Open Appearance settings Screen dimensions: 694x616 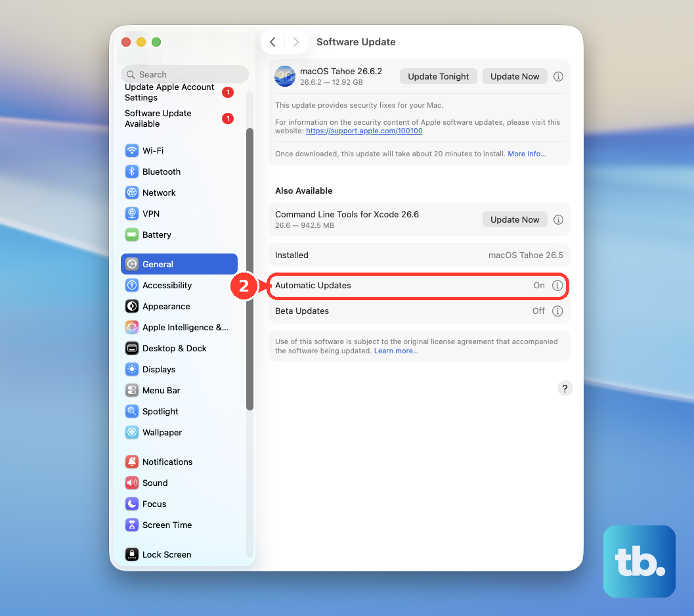[x=179, y=306]
